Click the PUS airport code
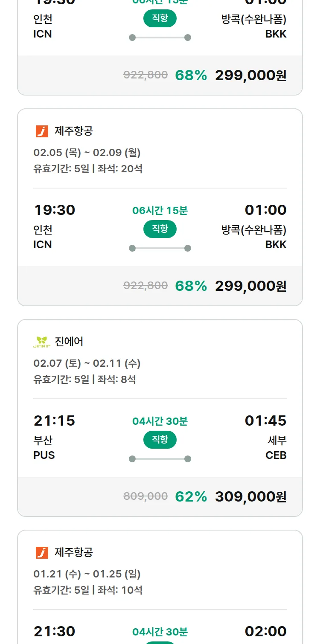This screenshot has width=320, height=644. [44, 455]
